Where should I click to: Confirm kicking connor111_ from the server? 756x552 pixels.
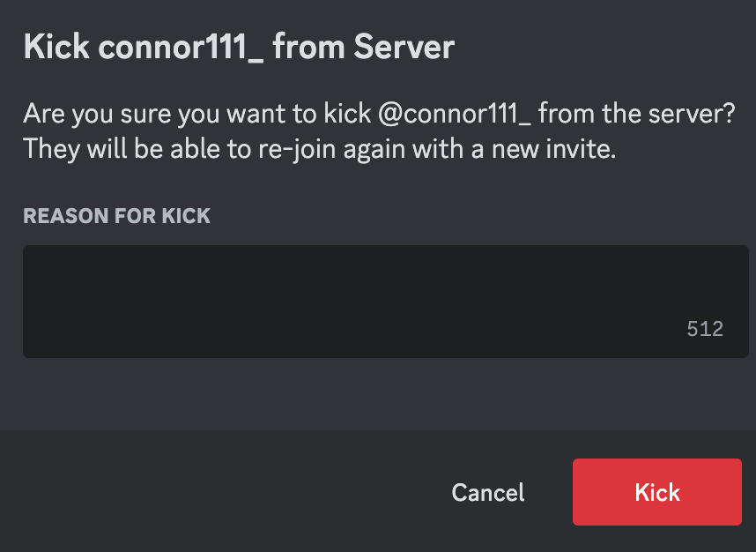pos(656,492)
